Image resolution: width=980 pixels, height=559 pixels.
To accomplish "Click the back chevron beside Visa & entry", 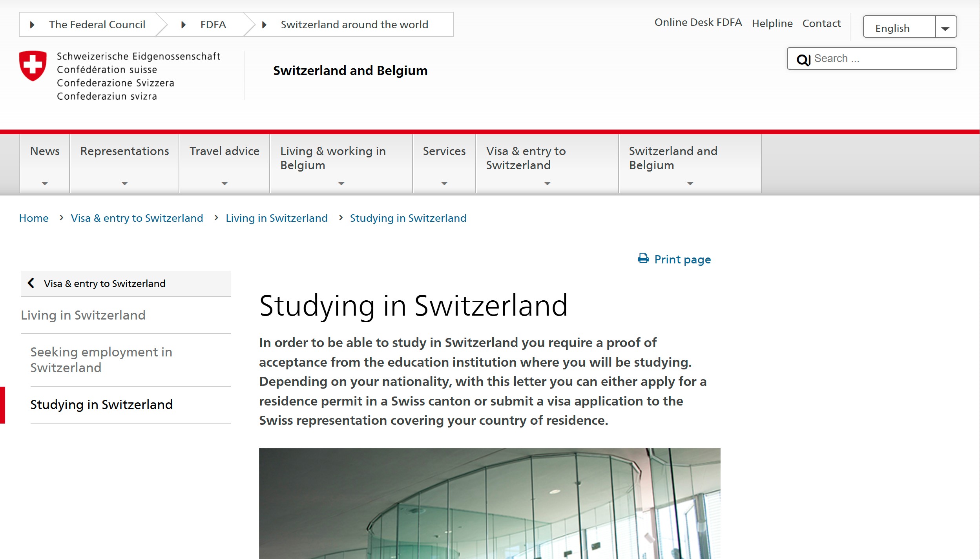I will point(31,283).
